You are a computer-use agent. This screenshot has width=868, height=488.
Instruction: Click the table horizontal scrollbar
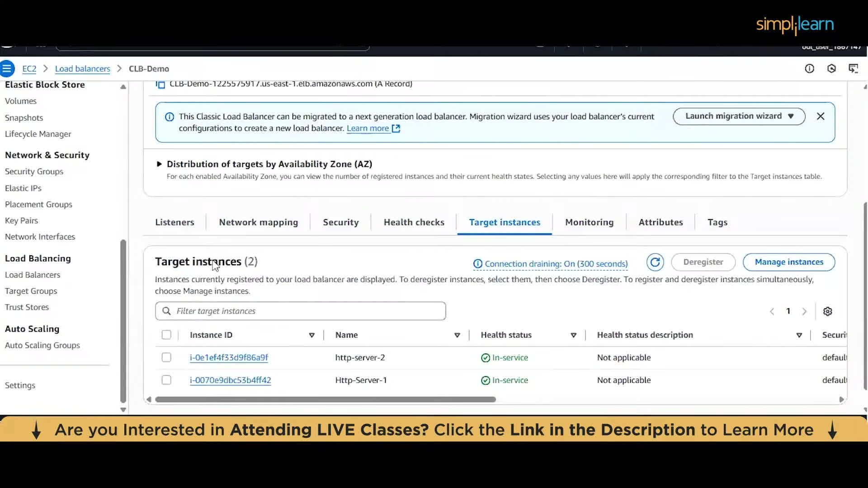[x=325, y=399]
